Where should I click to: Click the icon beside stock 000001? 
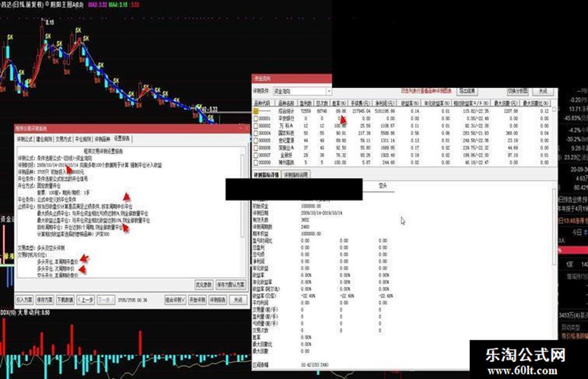tap(256, 119)
